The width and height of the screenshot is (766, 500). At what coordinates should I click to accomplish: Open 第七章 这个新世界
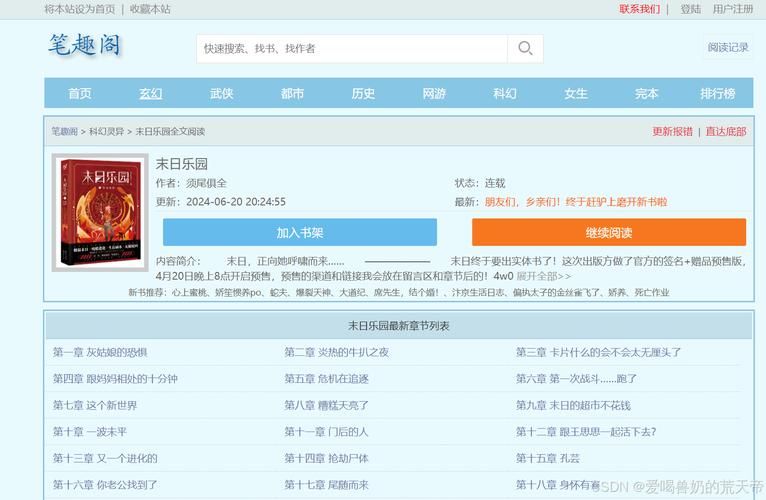[95, 405]
